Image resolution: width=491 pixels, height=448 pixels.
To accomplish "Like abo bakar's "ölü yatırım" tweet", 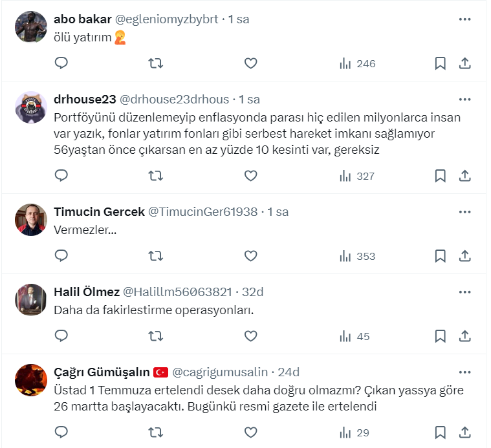I will 250,63.
